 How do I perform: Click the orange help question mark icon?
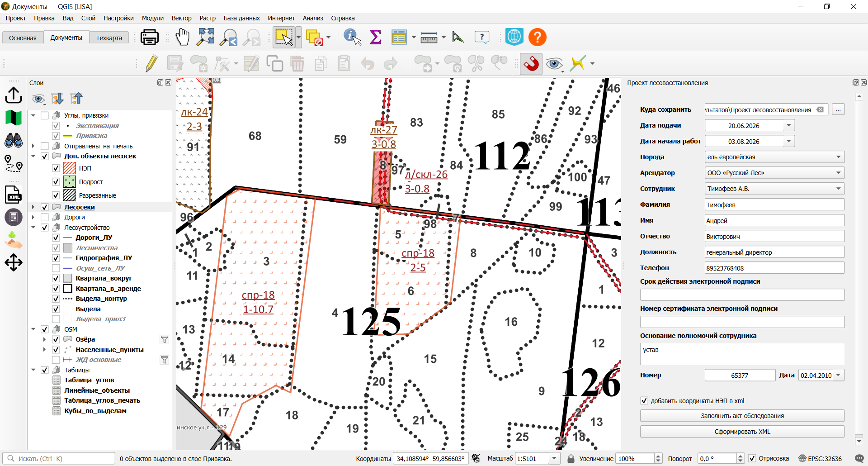tap(538, 38)
